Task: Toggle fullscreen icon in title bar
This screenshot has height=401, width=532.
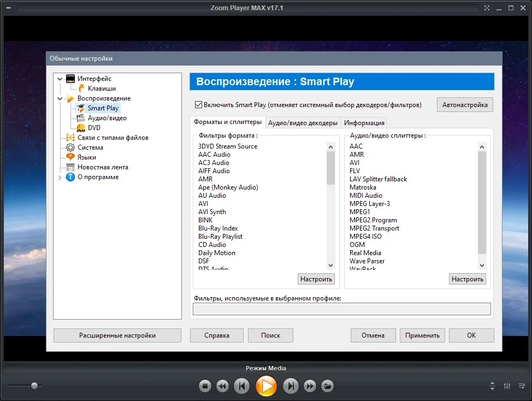Action: click(487, 8)
